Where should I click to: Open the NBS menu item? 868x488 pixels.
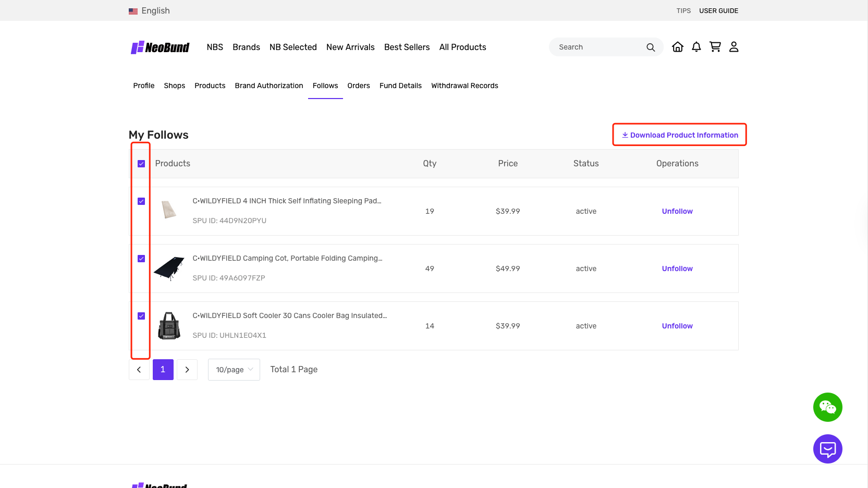click(215, 47)
